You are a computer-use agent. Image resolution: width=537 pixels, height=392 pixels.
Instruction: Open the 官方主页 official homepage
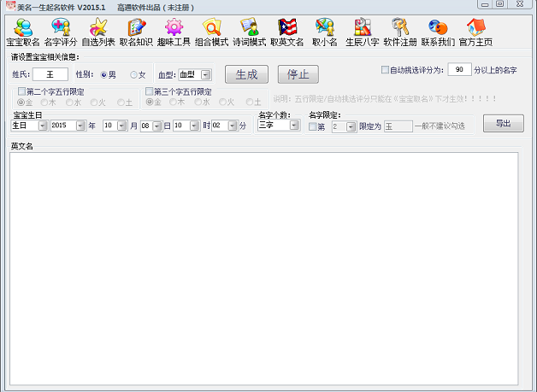coord(475,32)
